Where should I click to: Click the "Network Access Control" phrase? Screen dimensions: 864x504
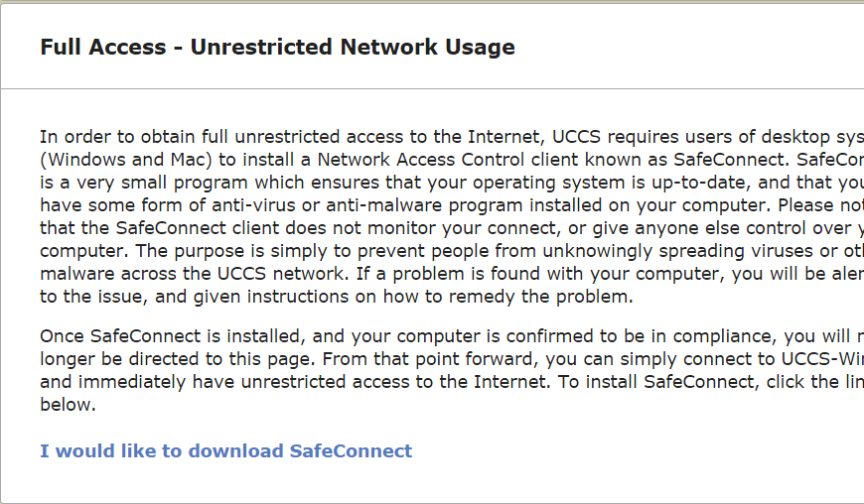420,160
